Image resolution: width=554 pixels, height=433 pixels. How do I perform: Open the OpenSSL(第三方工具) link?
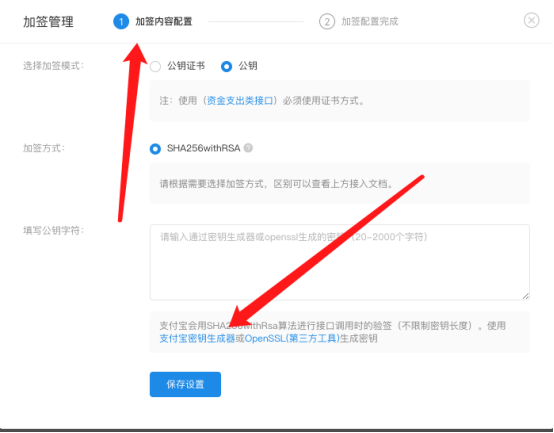[x=292, y=338]
